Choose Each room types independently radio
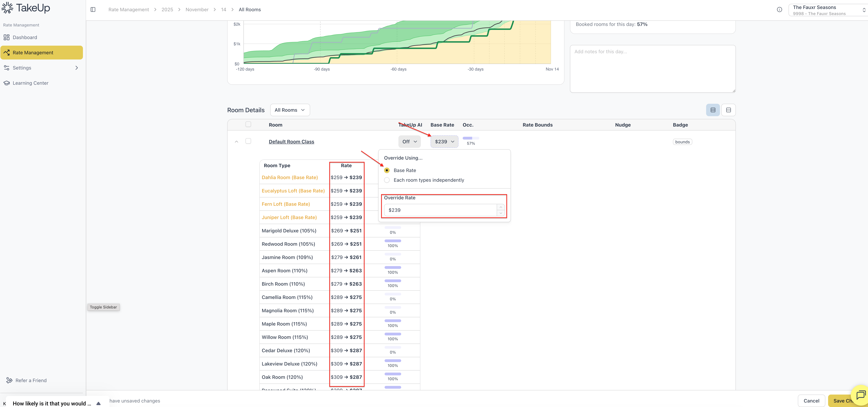The width and height of the screenshot is (868, 407). (387, 180)
